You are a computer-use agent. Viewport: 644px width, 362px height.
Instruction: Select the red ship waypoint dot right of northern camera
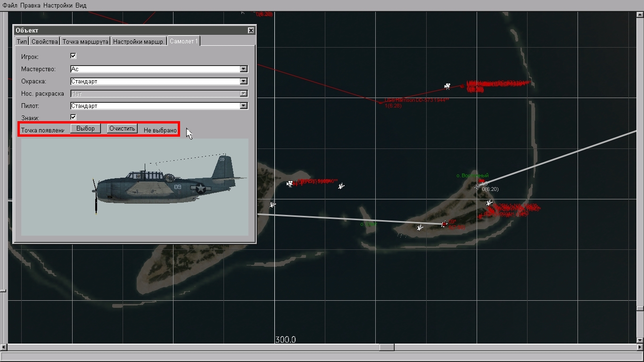(462, 86)
